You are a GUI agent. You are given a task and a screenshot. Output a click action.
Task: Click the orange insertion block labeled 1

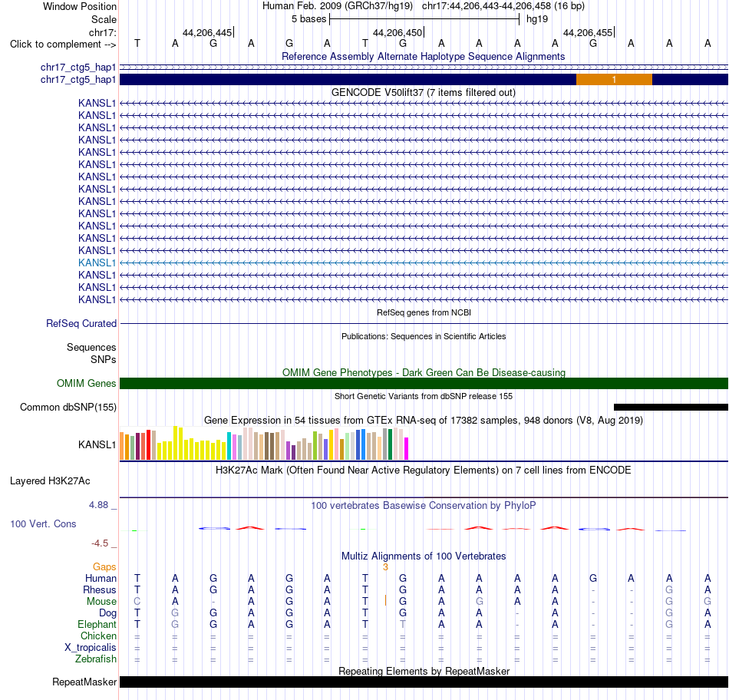click(x=614, y=80)
